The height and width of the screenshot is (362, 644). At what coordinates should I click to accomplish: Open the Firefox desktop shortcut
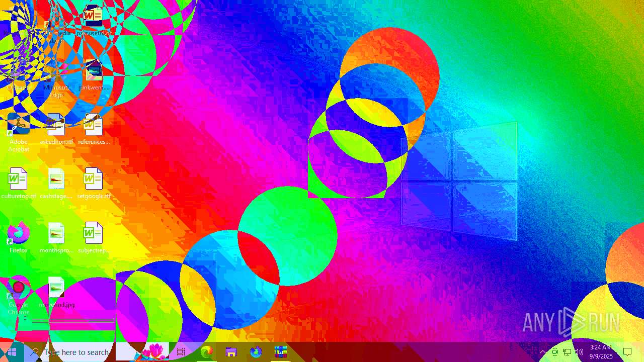(19, 238)
